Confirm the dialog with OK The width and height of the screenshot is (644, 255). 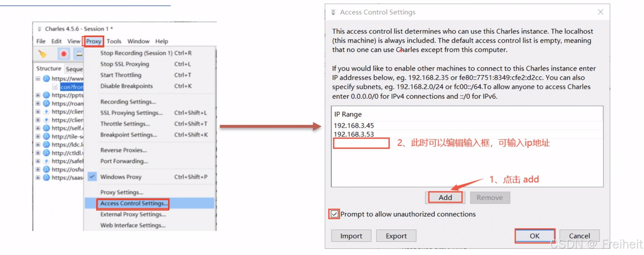coord(535,236)
